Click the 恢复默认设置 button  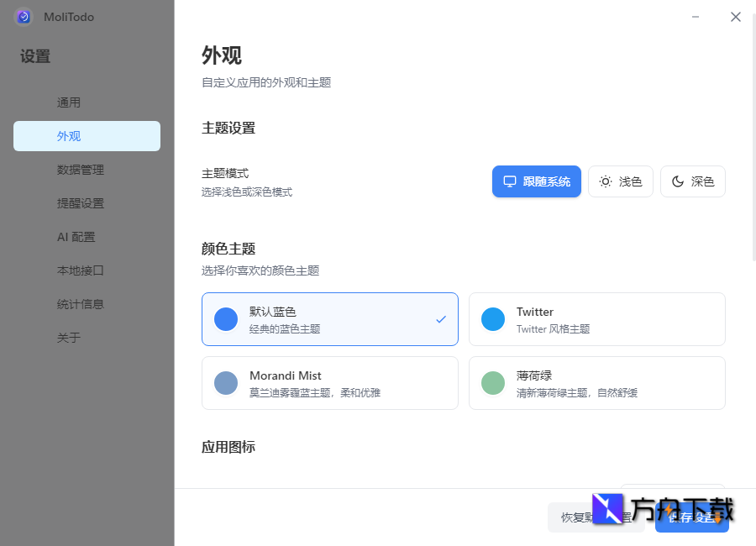pos(596,517)
